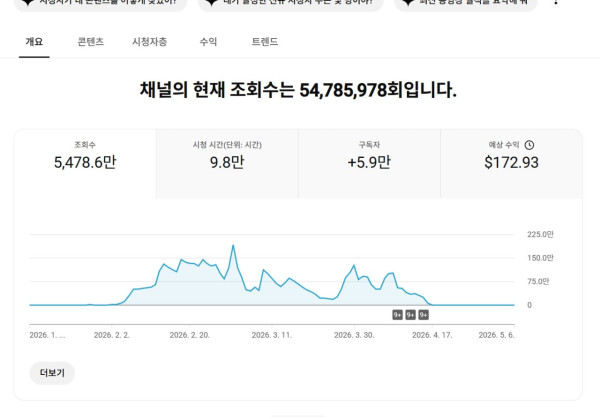
Task: Click the 2026. 3. 30. date label
Action: (354, 335)
